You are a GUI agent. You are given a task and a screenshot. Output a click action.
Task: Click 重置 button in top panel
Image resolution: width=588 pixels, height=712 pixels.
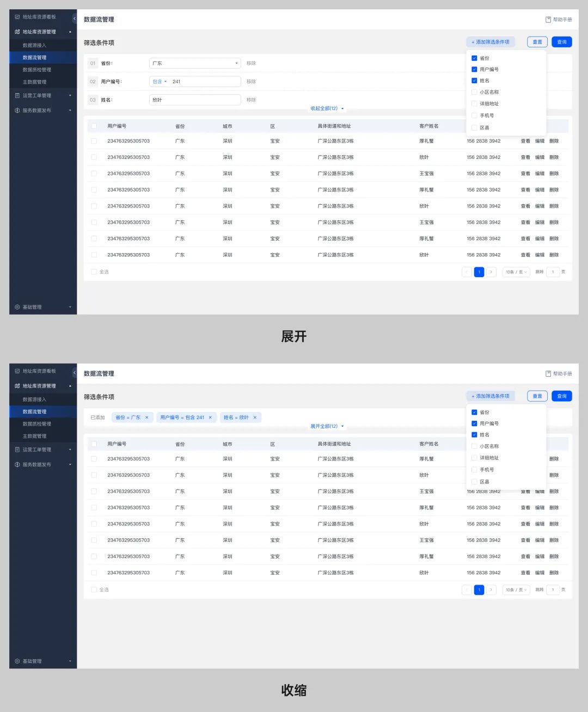tap(537, 42)
